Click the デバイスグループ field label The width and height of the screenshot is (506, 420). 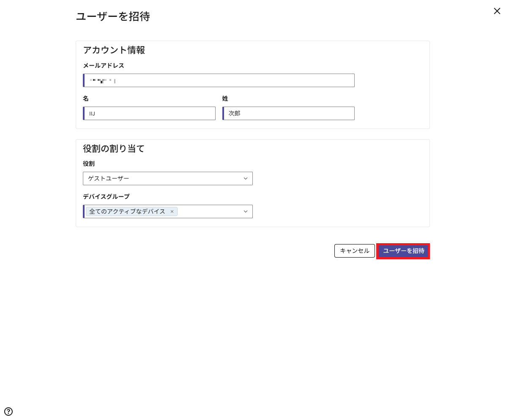(106, 197)
